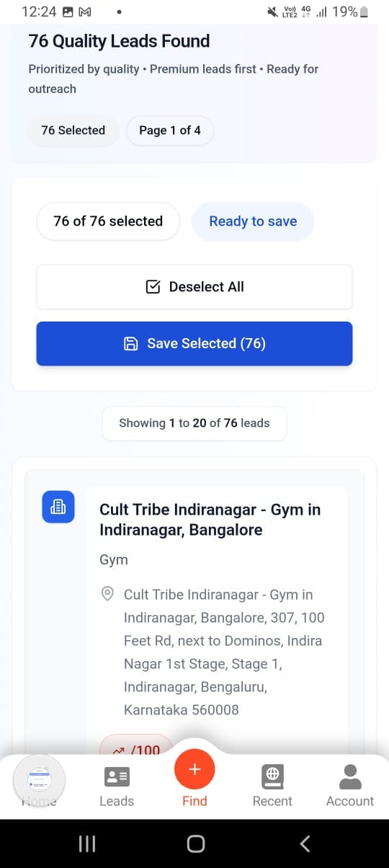
Task: Tap the Gym category label
Action: coord(114,559)
